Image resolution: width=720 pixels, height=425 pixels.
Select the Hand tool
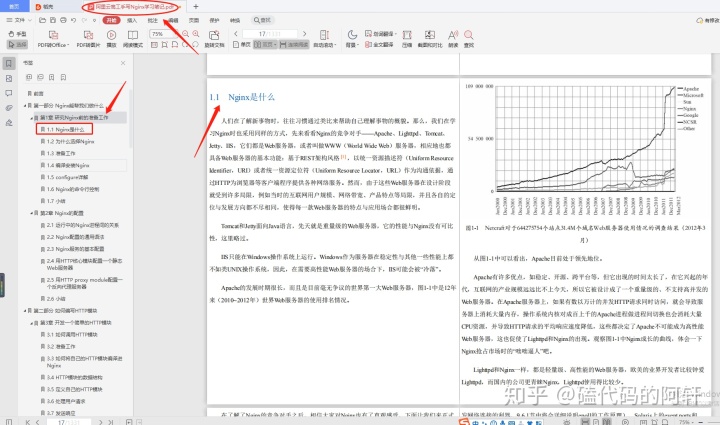click(17, 34)
